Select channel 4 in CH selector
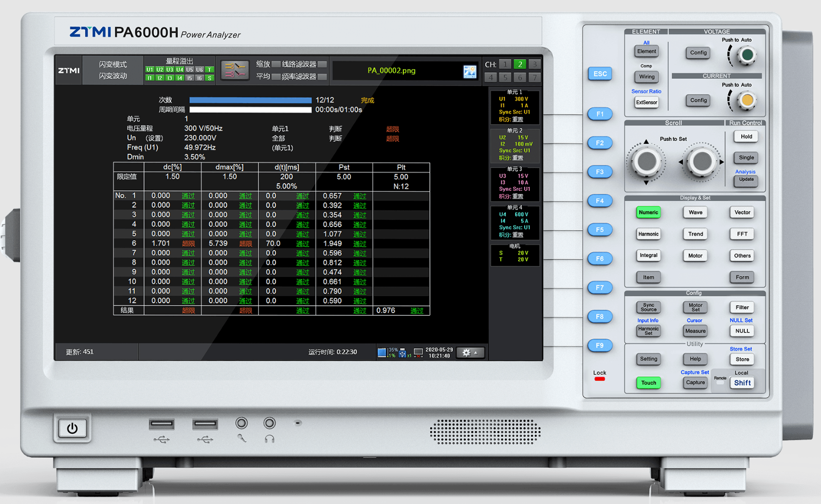The width and height of the screenshot is (821, 504). click(490, 77)
